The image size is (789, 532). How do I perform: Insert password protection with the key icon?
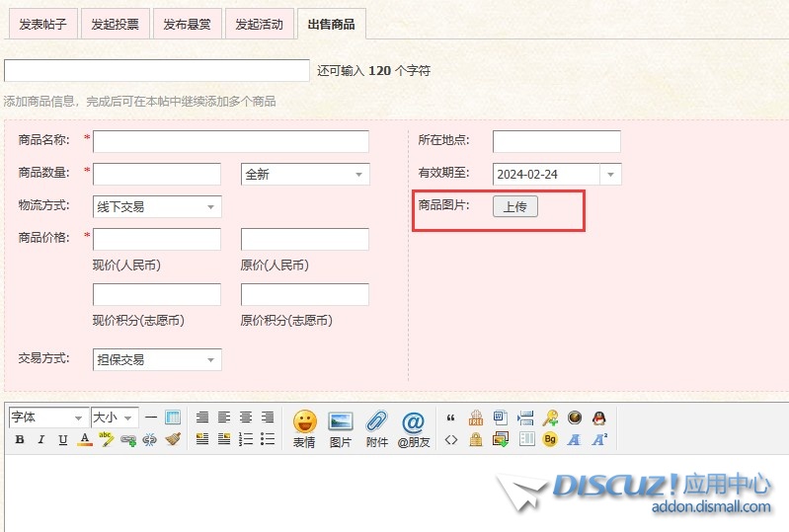tap(550, 418)
